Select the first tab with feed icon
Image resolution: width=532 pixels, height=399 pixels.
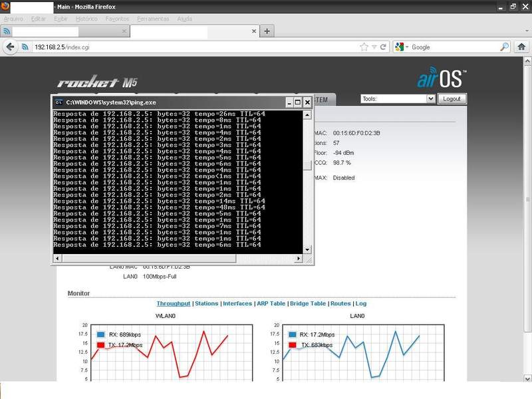pos(65,31)
